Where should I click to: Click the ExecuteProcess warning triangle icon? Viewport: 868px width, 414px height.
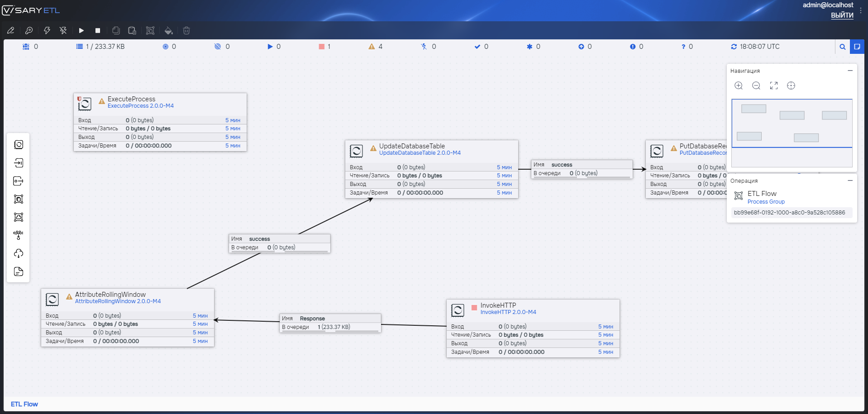(102, 101)
